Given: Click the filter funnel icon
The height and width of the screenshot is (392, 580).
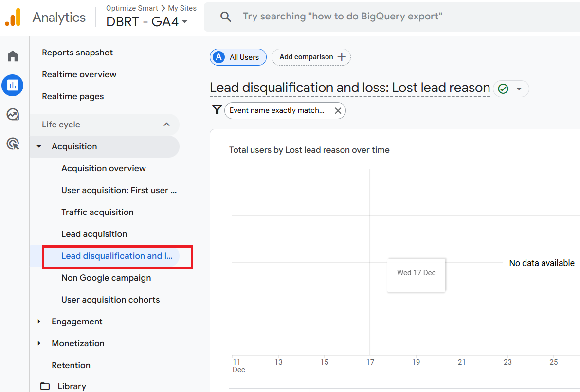Looking at the screenshot, I should coord(217,110).
